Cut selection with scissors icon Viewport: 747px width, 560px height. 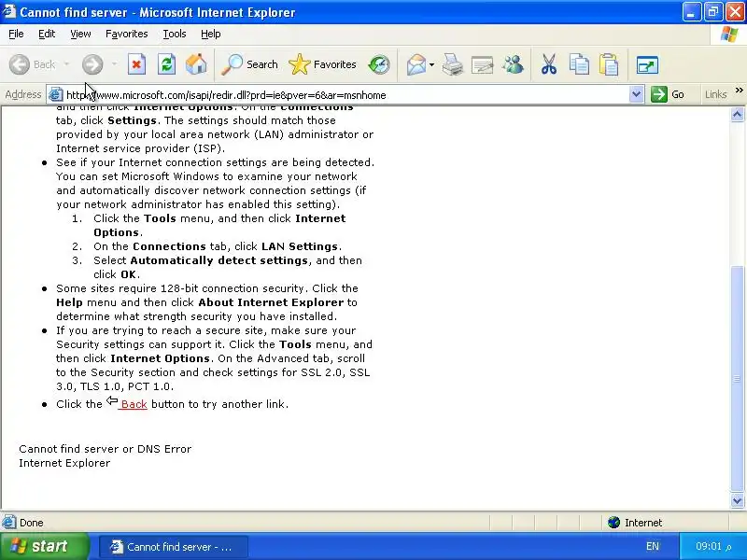tap(549, 64)
